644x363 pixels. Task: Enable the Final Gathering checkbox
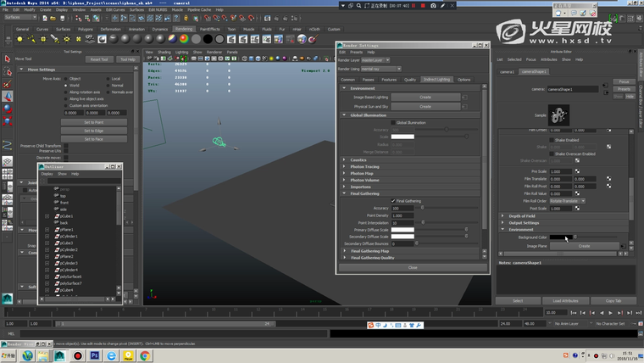(x=393, y=201)
